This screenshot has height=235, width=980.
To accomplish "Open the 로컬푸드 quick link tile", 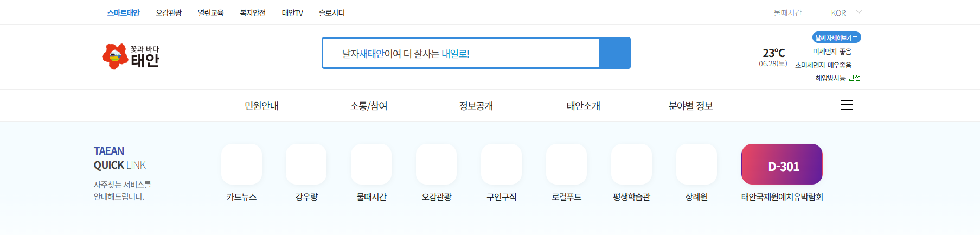I will (567, 164).
